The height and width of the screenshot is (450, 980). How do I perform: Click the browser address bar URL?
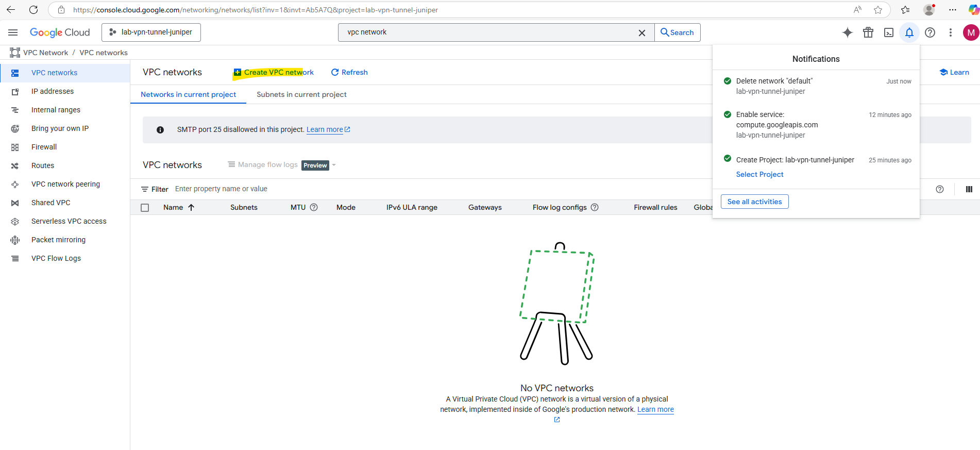tap(256, 10)
